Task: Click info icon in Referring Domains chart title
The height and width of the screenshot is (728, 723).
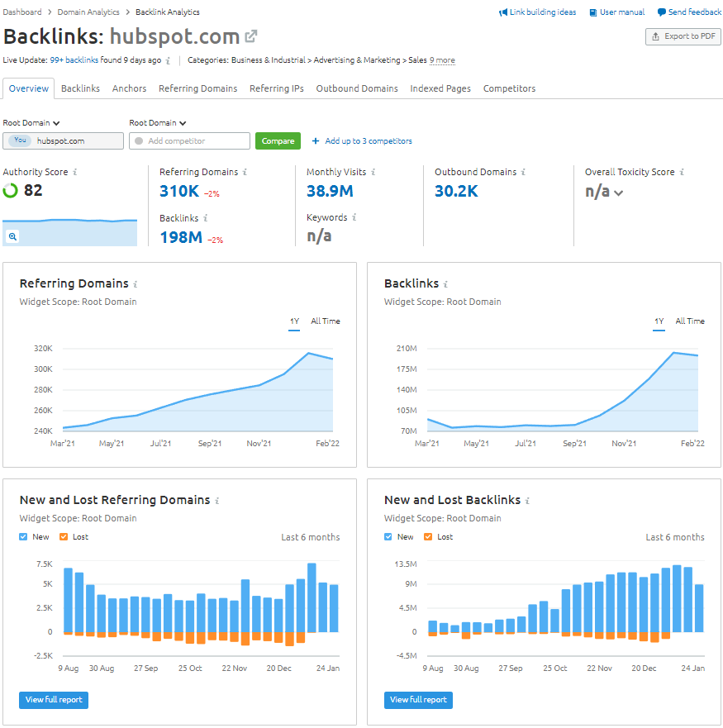Action: point(136,283)
